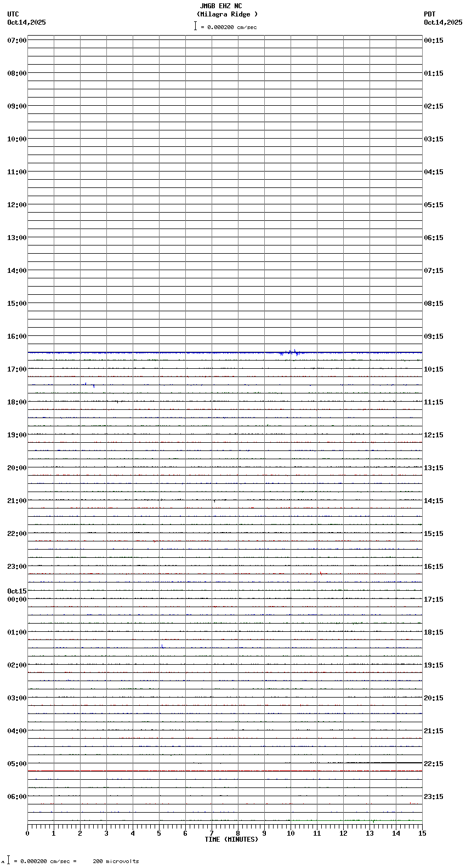466x868 pixels.
Task: Click the 07:15 PDT time label
Action: [434, 271]
